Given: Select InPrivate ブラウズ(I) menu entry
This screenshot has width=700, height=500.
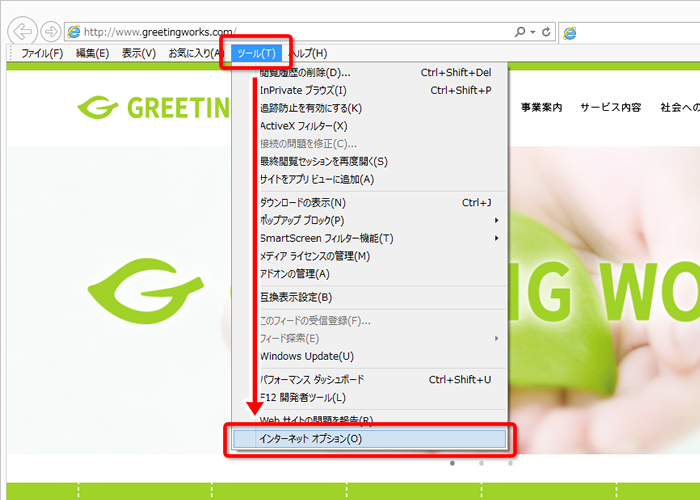Looking at the screenshot, I should click(x=303, y=90).
